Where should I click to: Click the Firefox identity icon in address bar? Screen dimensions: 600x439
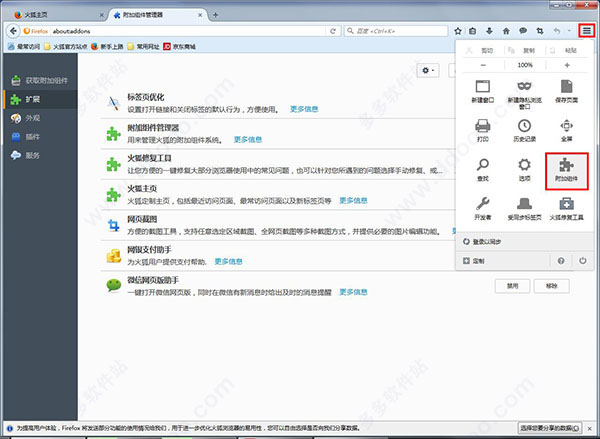click(x=36, y=31)
